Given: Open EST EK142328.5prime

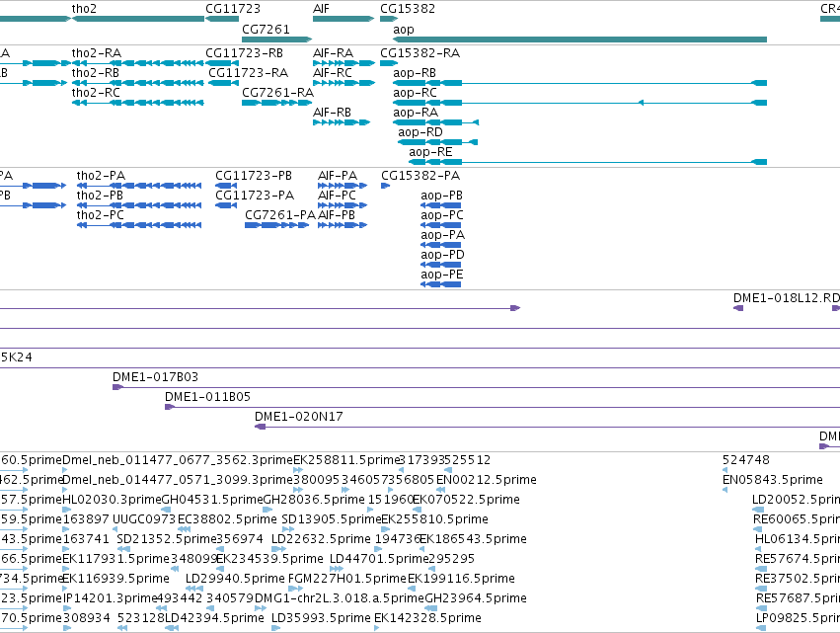Looking at the screenshot, I should point(427,618).
